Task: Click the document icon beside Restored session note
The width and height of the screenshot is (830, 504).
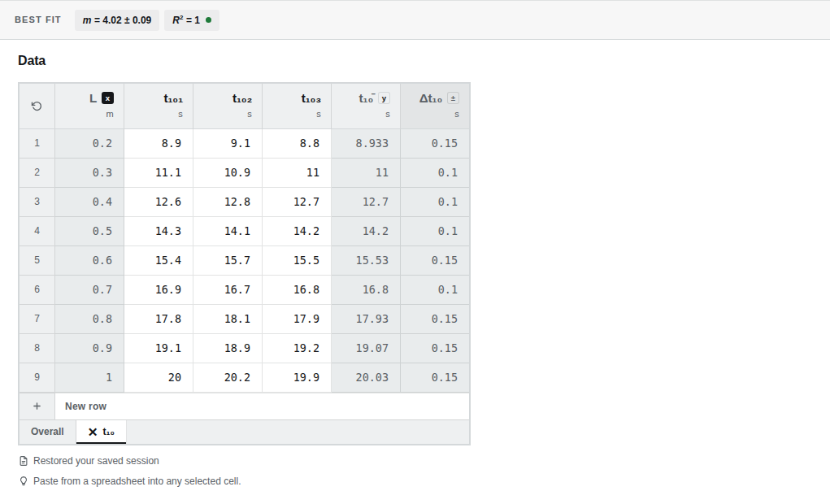Action: pyautogui.click(x=24, y=461)
